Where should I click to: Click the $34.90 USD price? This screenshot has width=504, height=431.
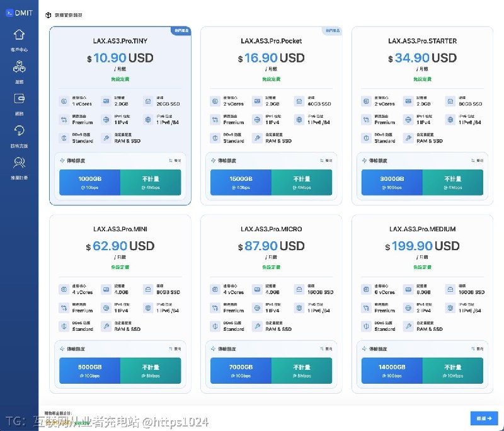coord(422,58)
